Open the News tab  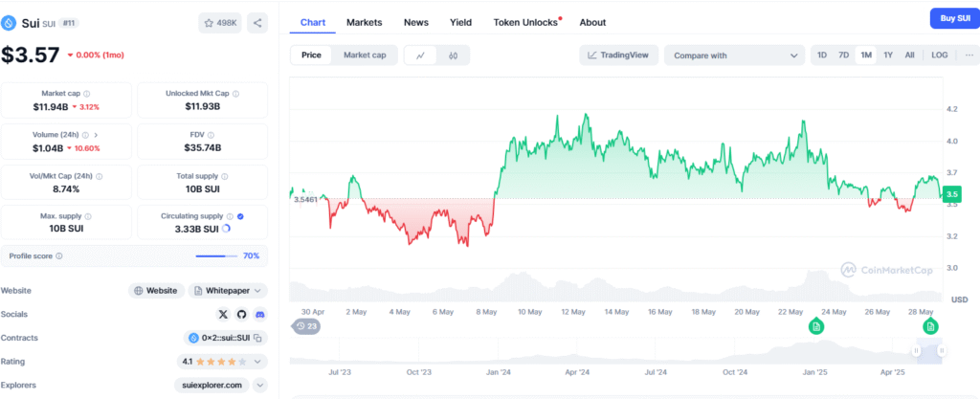(x=416, y=22)
